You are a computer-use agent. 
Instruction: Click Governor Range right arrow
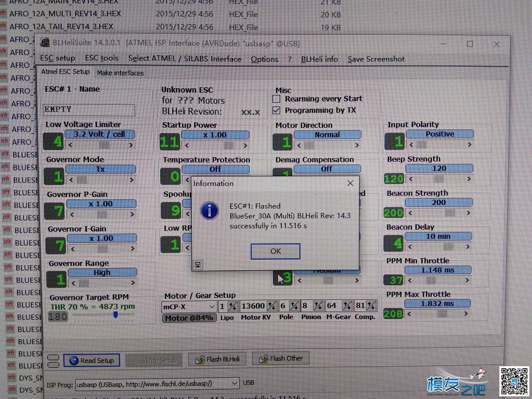(x=133, y=283)
